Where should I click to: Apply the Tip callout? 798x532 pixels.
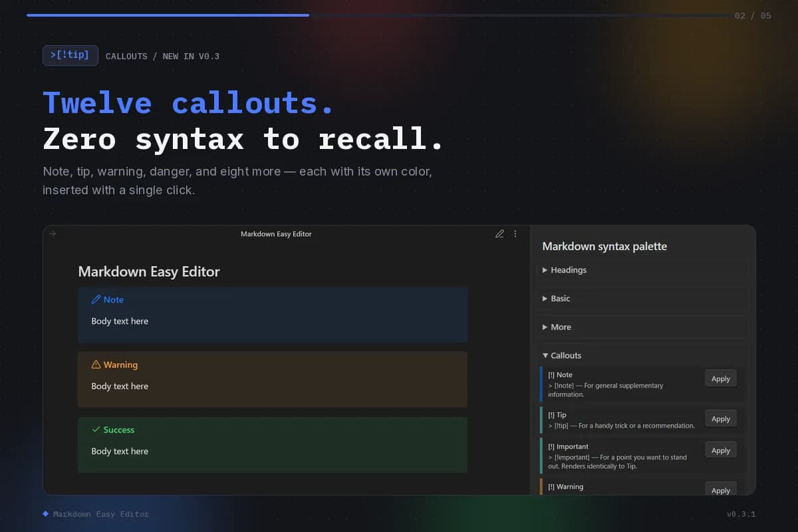(x=721, y=419)
